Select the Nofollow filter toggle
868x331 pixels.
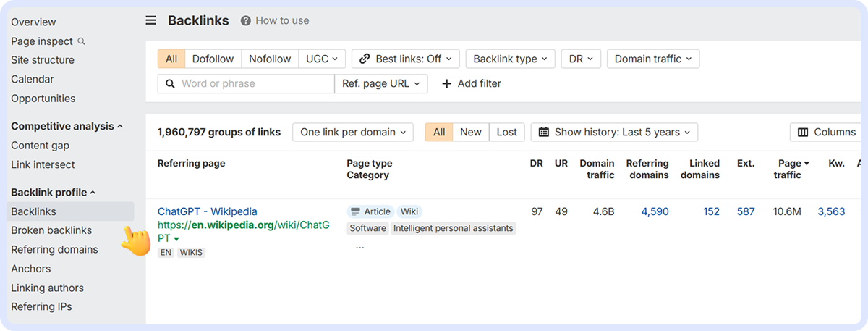click(x=270, y=59)
